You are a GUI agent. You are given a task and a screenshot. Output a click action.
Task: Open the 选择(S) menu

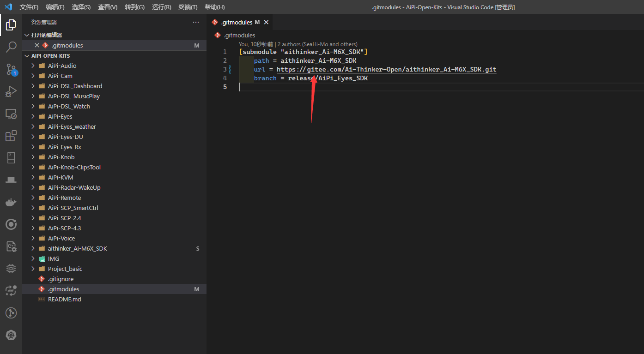coord(81,7)
